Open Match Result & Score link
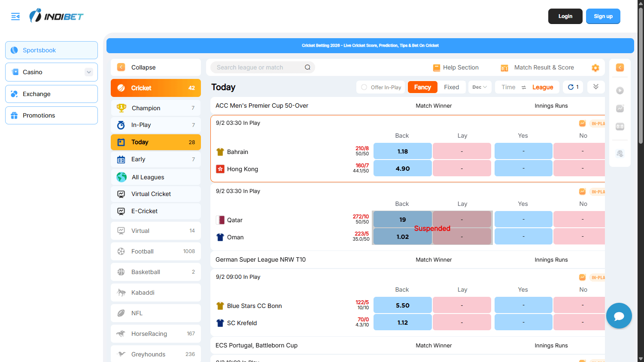The image size is (644, 362). [544, 67]
